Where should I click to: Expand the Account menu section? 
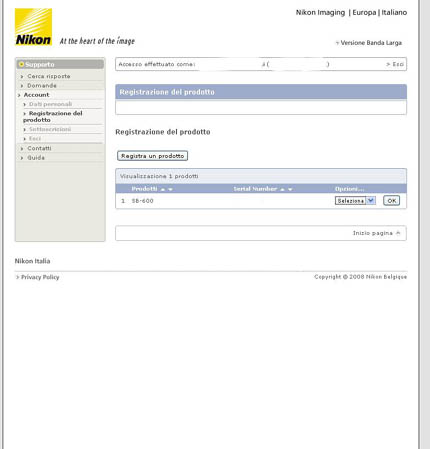point(36,95)
